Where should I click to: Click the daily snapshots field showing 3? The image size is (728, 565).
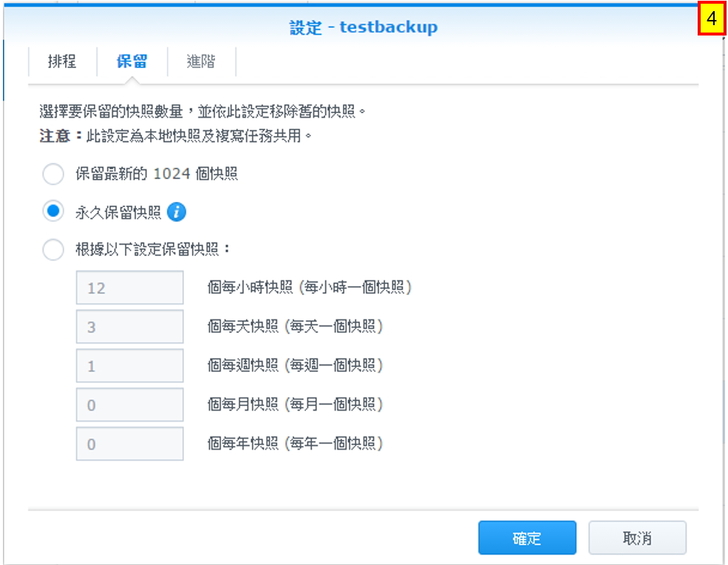coord(129,327)
